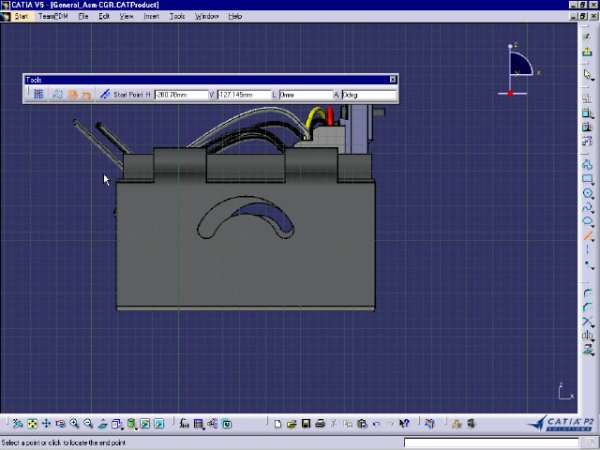The height and width of the screenshot is (450, 600).
Task: Open the View menu
Action: (x=126, y=16)
